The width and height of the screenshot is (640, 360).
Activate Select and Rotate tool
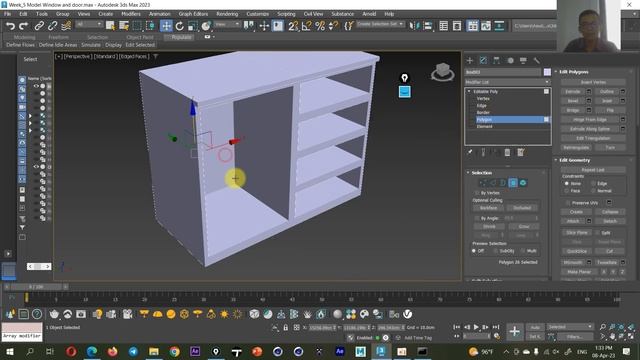click(x=180, y=26)
